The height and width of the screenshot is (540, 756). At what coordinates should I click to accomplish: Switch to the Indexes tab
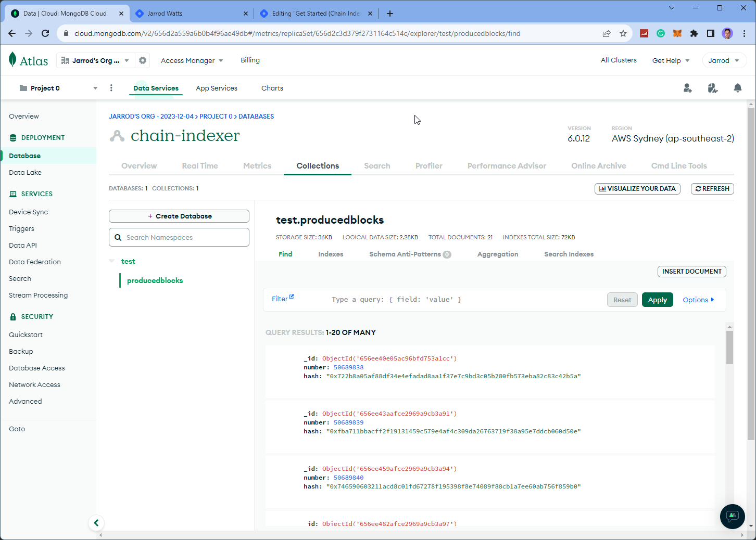coord(331,254)
